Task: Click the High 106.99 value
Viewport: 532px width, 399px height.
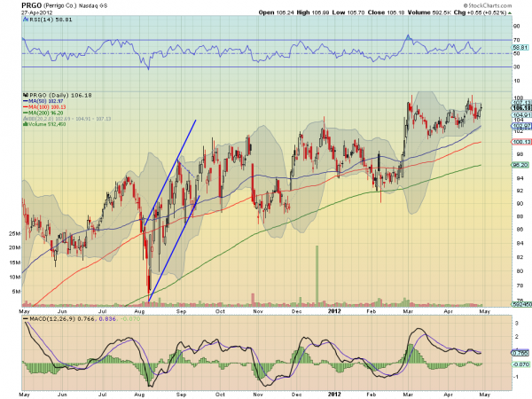Action: [x=313, y=12]
